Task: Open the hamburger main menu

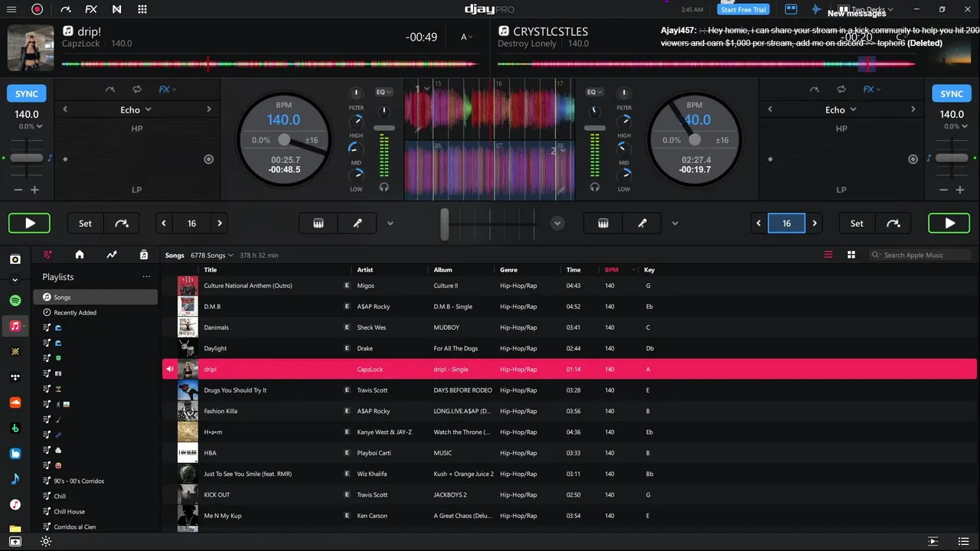Action: pos(11,9)
